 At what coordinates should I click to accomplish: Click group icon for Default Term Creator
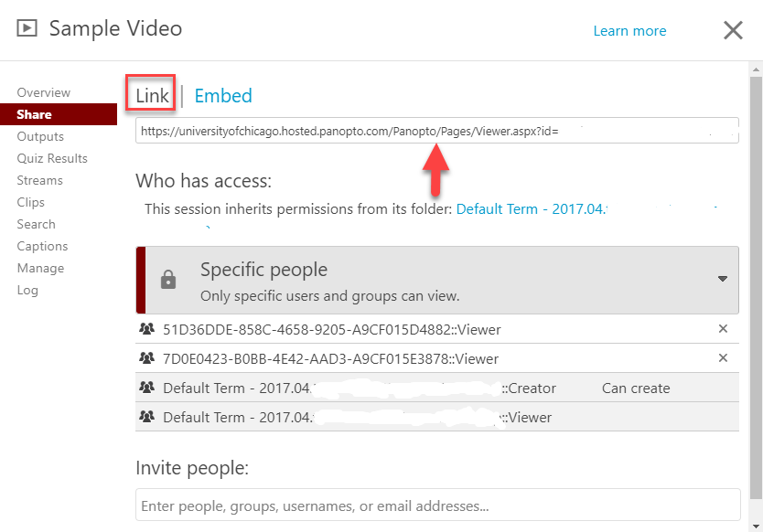pos(146,388)
